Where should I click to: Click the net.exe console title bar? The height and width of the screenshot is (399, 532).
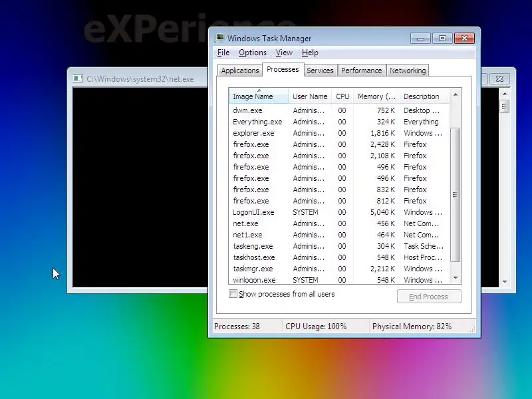pos(140,78)
